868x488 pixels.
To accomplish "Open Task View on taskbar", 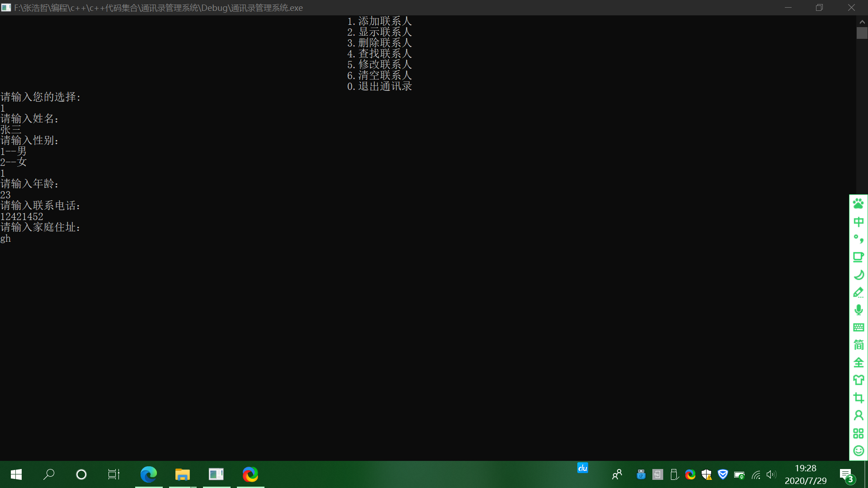I will click(113, 474).
